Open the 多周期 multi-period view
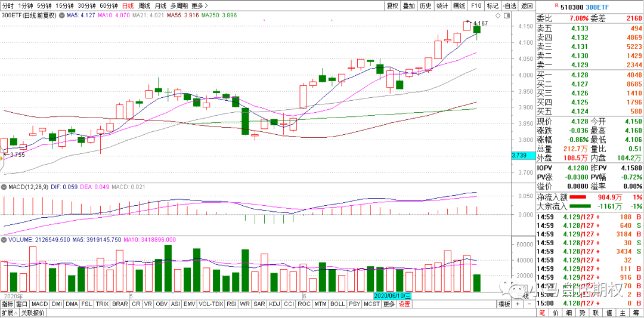 click(179, 6)
